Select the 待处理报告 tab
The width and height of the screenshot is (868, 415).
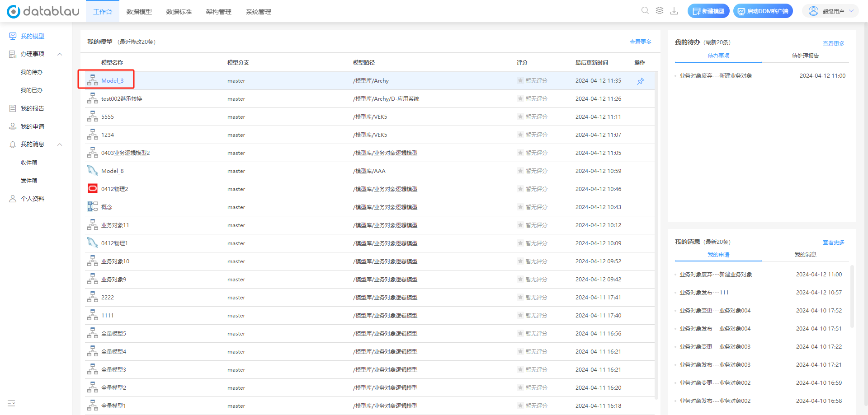[x=805, y=56]
